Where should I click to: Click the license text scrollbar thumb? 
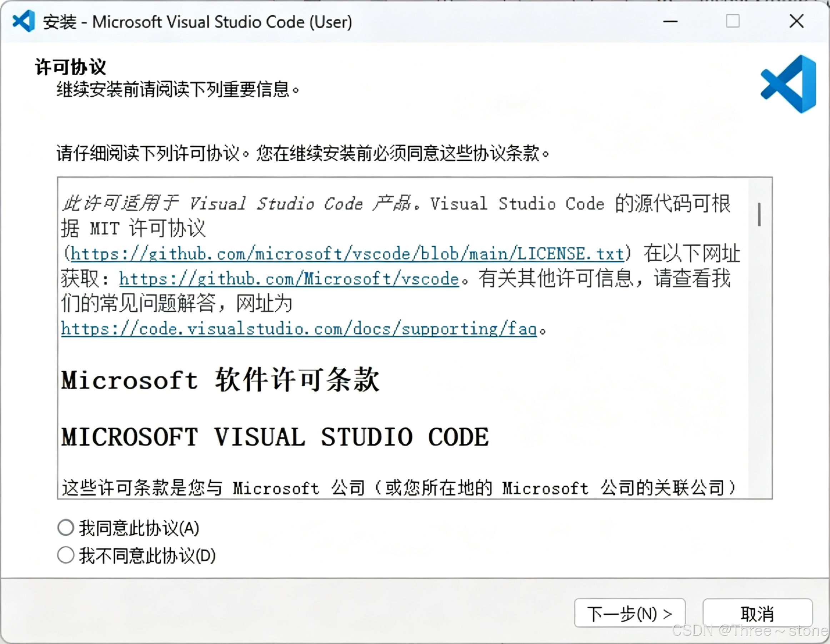(759, 215)
